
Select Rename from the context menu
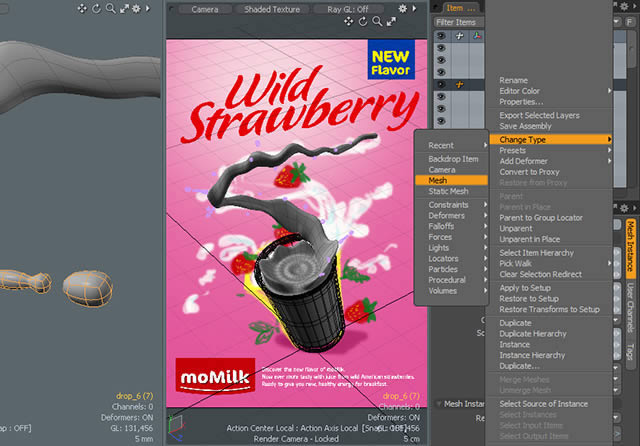pos(550,80)
